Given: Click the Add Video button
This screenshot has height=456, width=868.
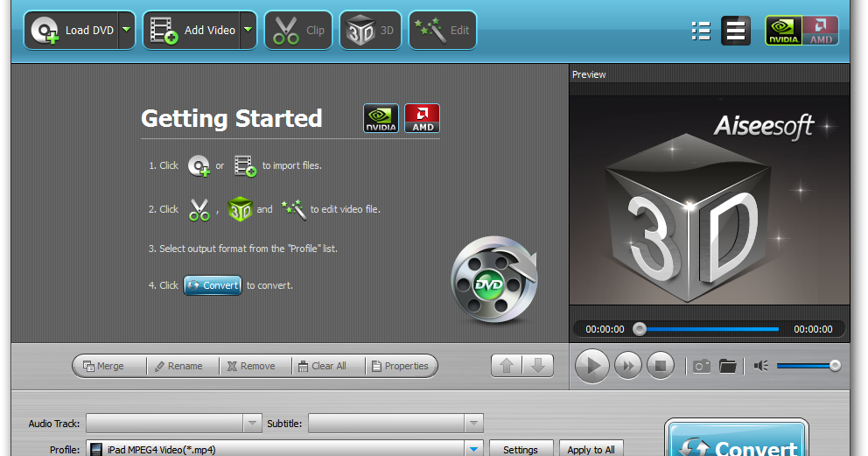Looking at the screenshot, I should pos(192,31).
